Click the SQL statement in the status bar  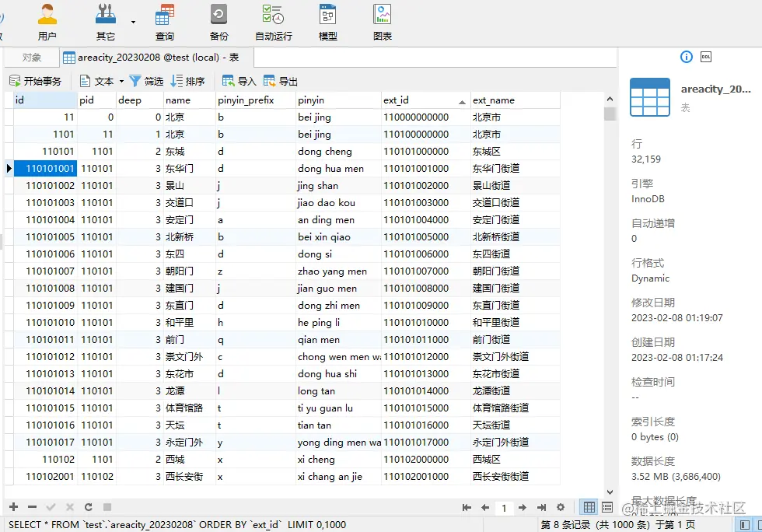tap(177, 525)
